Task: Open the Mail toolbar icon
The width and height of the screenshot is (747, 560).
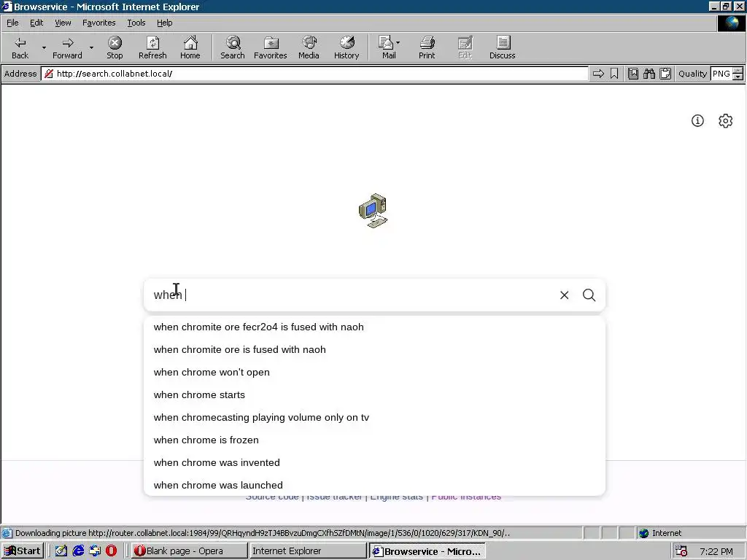Action: coord(387,47)
